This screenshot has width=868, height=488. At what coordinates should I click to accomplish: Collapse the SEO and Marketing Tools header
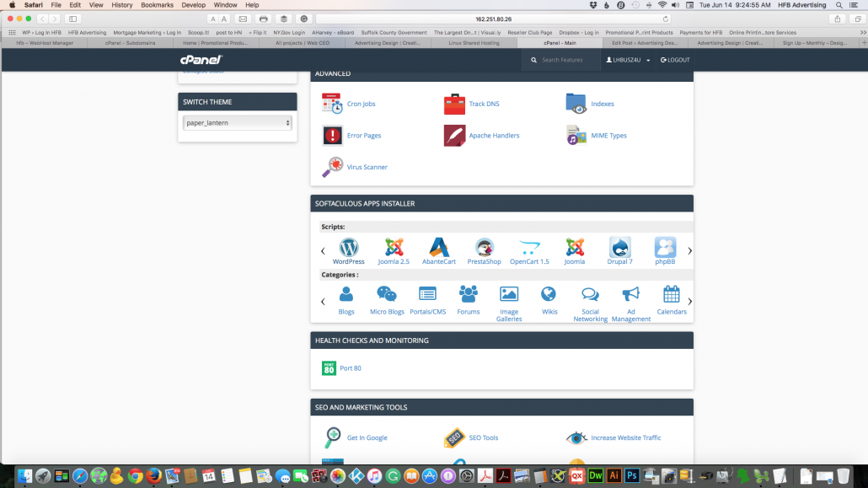pyautogui.click(x=501, y=407)
